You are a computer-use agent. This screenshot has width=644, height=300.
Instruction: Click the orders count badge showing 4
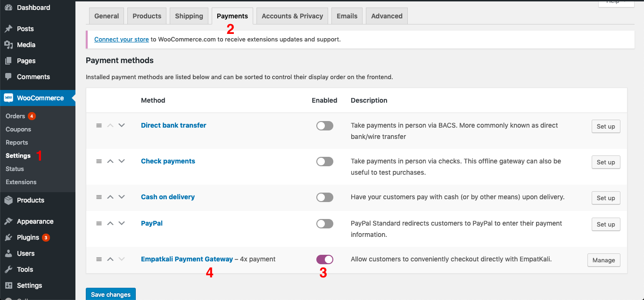pyautogui.click(x=32, y=116)
